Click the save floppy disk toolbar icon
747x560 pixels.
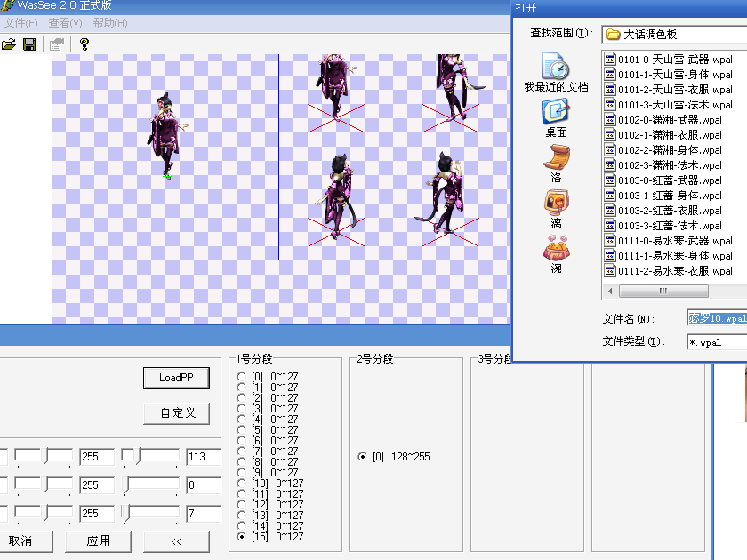29,44
